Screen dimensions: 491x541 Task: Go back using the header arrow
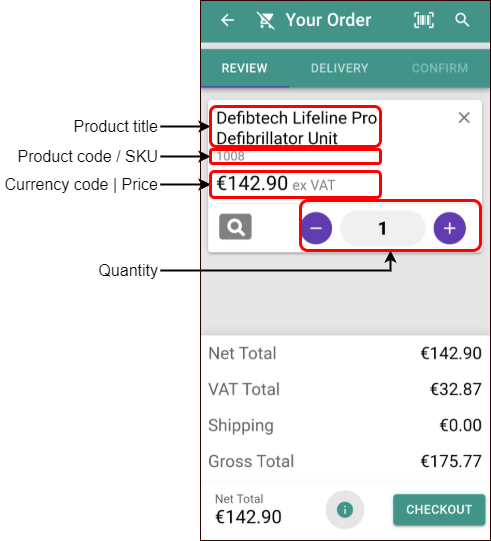coord(227,20)
